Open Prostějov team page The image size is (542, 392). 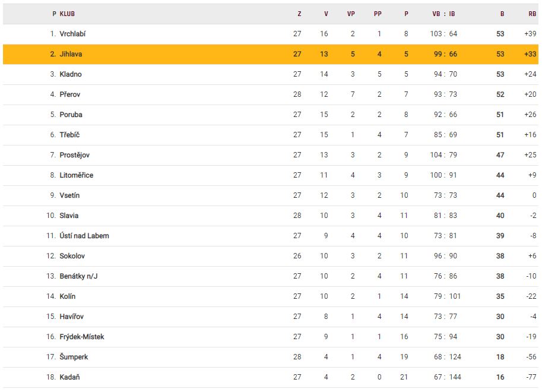click(74, 155)
